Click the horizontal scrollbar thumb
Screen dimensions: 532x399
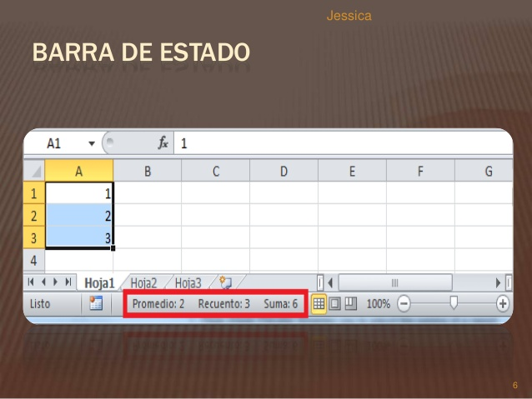pos(395,282)
